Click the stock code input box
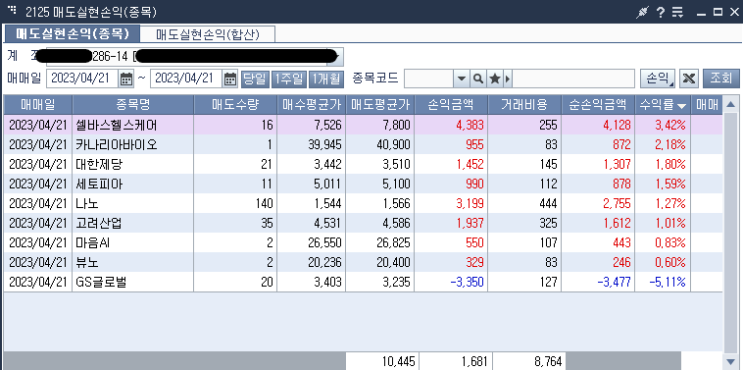This screenshot has width=743, height=370. pyautogui.click(x=429, y=79)
